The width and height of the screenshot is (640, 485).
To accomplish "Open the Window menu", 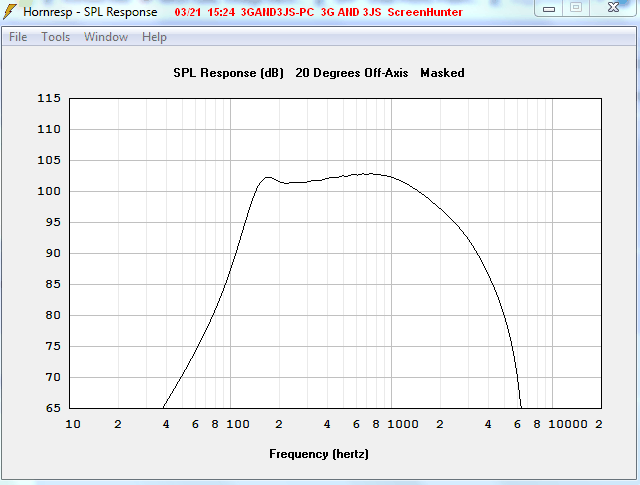I will [x=106, y=37].
